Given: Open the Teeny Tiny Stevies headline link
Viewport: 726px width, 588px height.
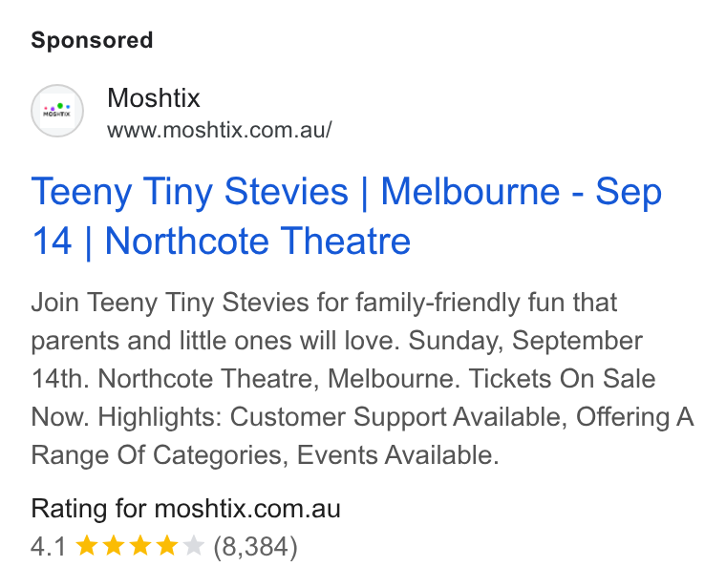Looking at the screenshot, I should [347, 216].
